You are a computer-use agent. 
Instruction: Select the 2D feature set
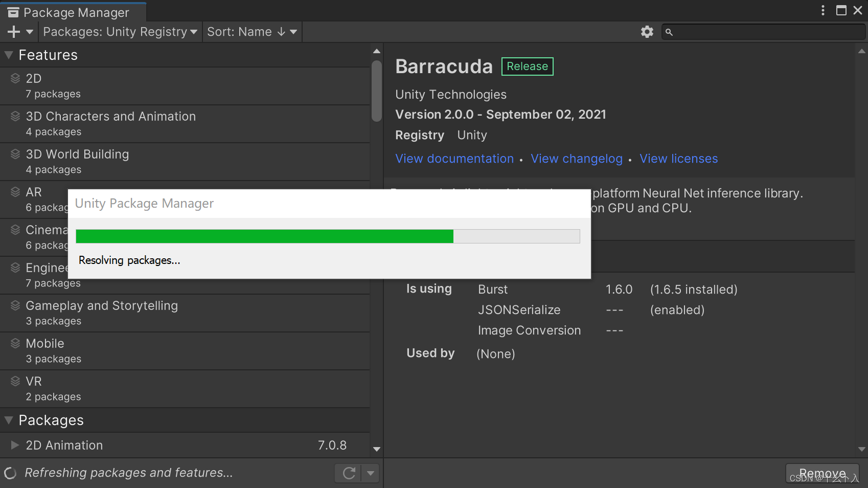[x=185, y=86]
